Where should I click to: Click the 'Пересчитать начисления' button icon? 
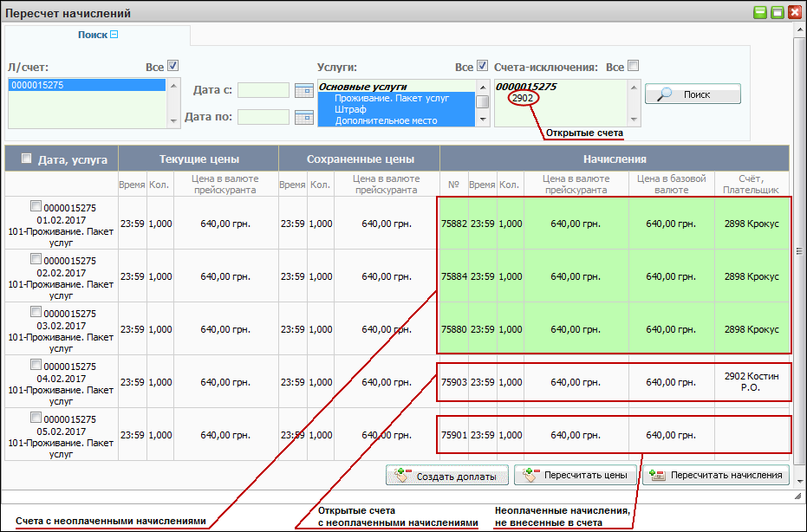tap(656, 476)
